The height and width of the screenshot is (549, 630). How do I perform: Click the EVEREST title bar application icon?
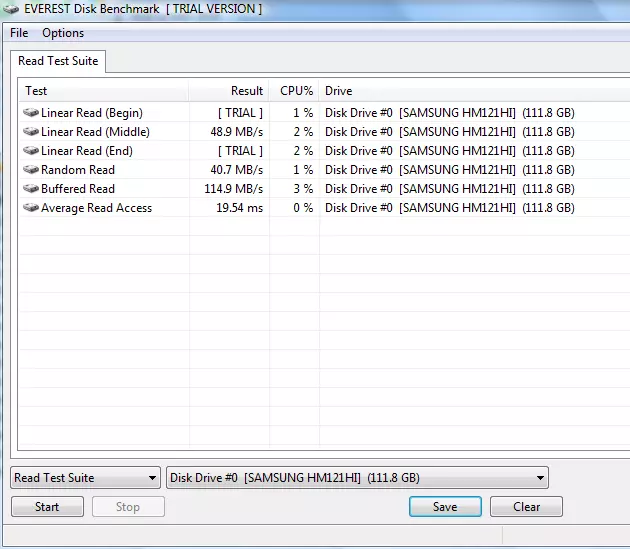(x=11, y=9)
